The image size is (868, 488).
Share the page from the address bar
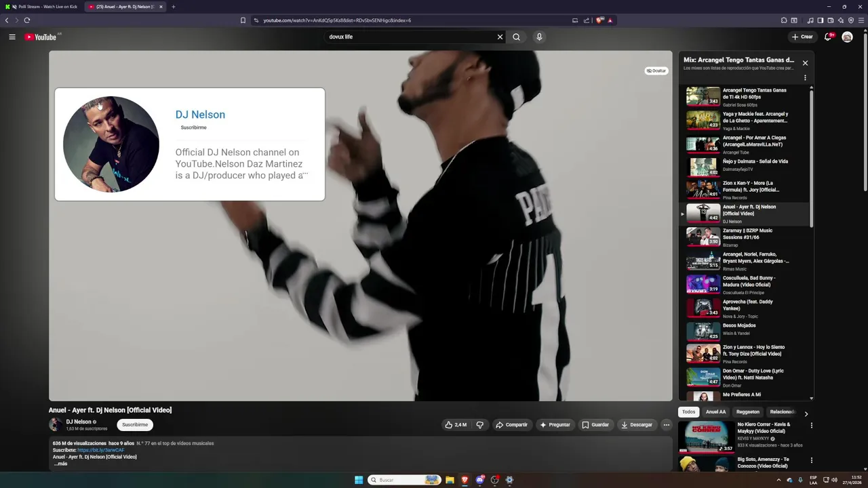pyautogui.click(x=587, y=20)
